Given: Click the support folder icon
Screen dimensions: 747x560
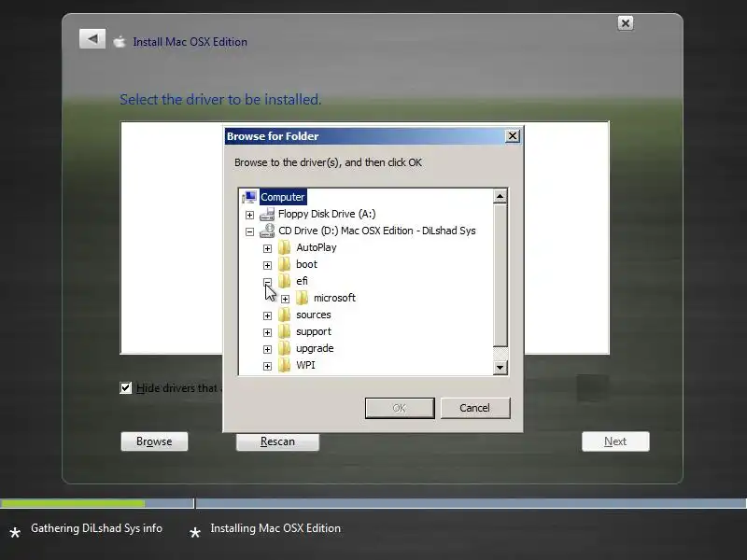Looking at the screenshot, I should [285, 331].
